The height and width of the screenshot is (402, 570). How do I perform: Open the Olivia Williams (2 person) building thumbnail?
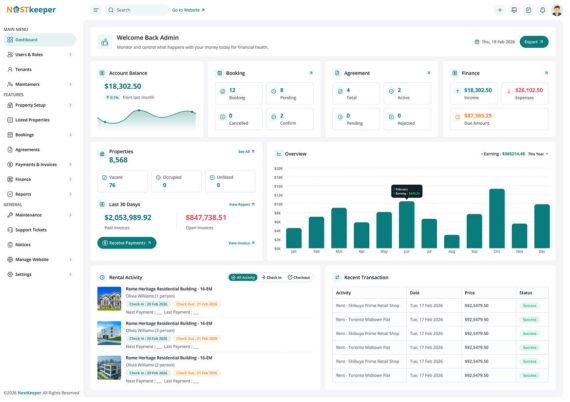(109, 367)
